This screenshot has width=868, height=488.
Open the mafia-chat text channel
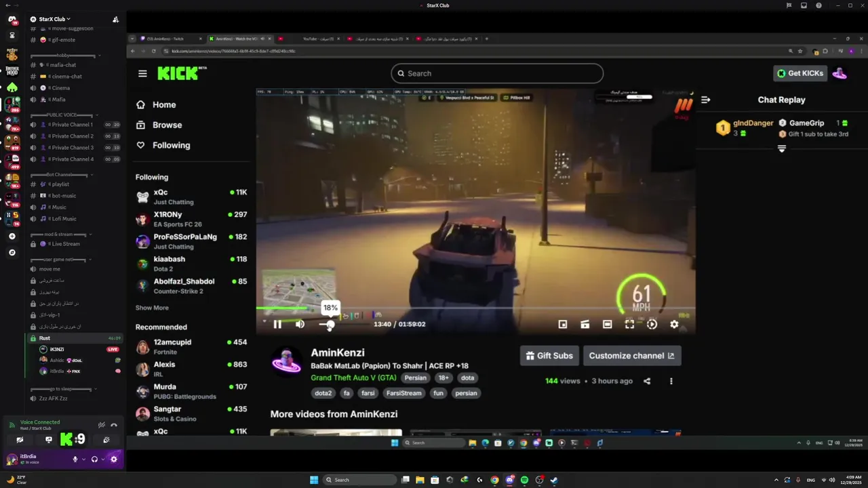(75, 65)
